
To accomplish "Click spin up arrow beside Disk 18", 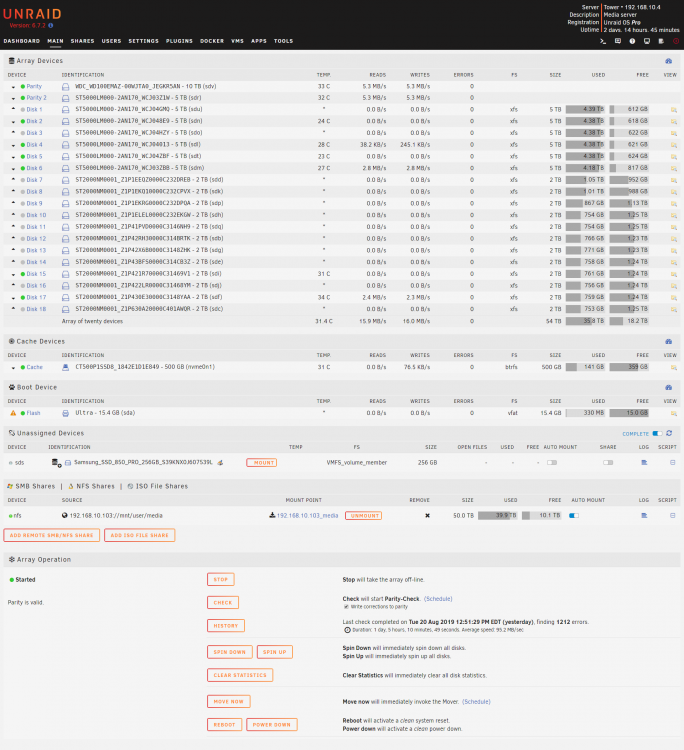I will coord(13,309).
